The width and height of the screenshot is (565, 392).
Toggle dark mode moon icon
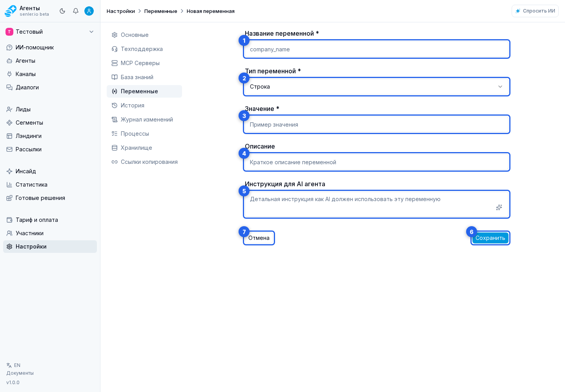point(62,11)
